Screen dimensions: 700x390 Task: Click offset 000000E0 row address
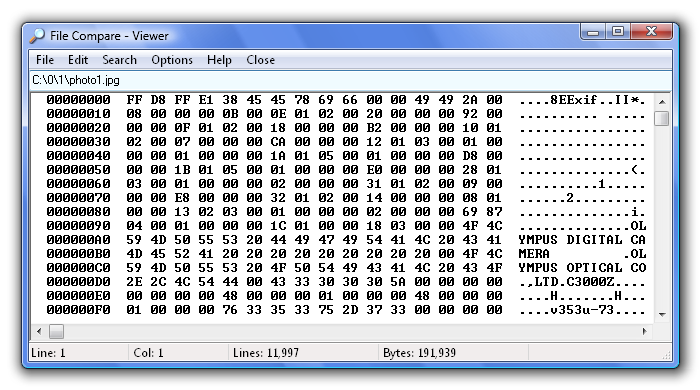(x=79, y=295)
